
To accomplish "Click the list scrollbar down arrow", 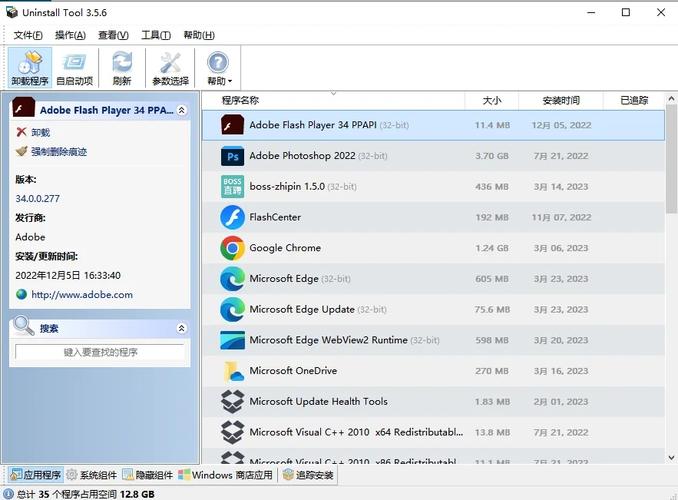I will click(672, 457).
